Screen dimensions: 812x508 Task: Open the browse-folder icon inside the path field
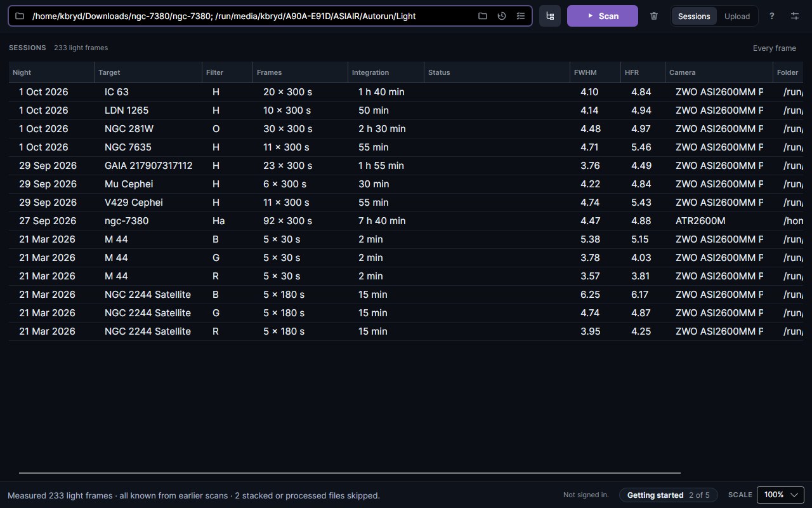[483, 16]
